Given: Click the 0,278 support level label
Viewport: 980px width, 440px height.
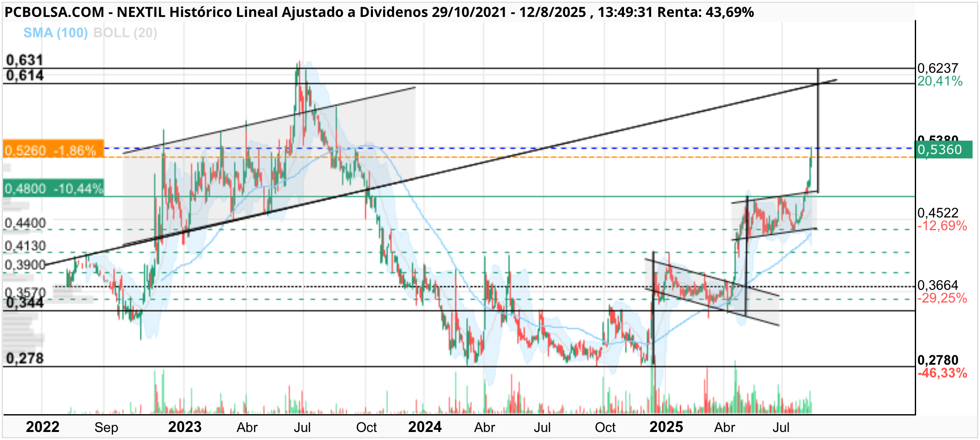Looking at the screenshot, I should tap(25, 359).
